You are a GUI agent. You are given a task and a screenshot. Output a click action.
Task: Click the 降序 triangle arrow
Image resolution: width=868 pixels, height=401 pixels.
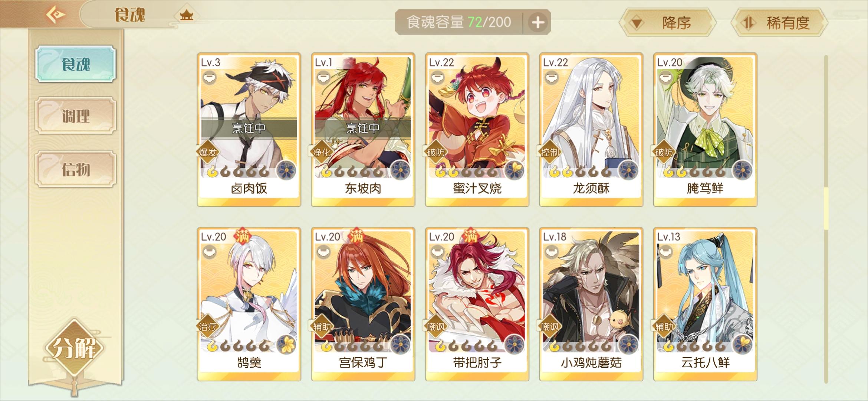point(637,23)
